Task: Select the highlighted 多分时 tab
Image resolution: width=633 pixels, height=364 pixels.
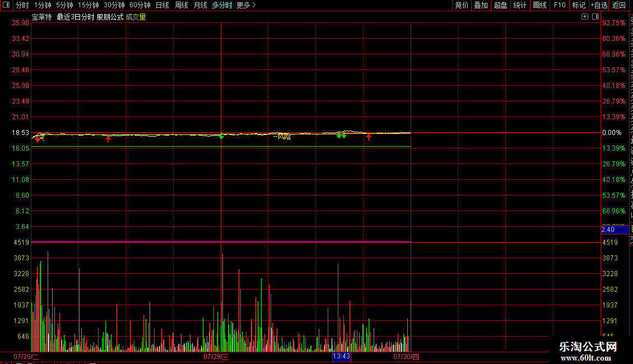Action: (222, 5)
